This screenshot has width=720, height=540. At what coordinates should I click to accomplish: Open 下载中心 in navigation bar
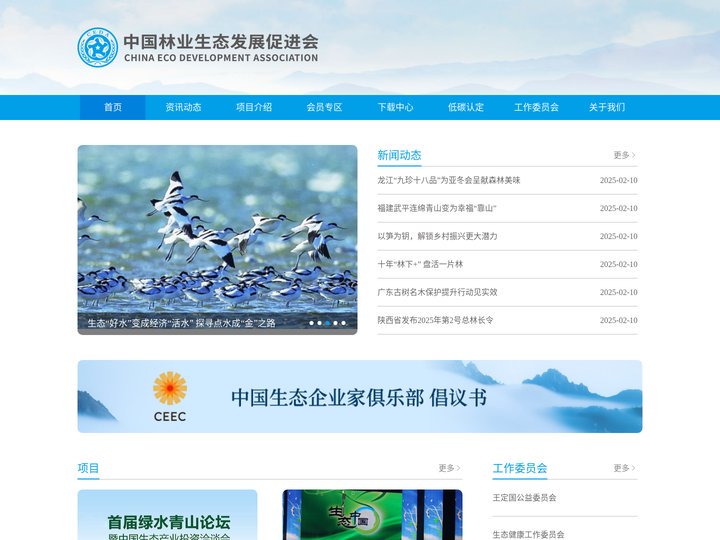pyautogui.click(x=395, y=107)
